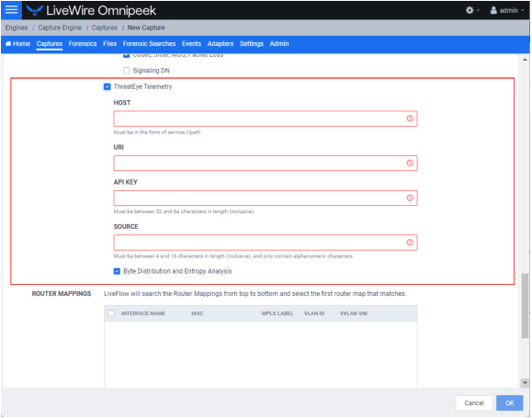The image size is (532, 419).
Task: Open the admin user menu
Action: click(x=507, y=10)
